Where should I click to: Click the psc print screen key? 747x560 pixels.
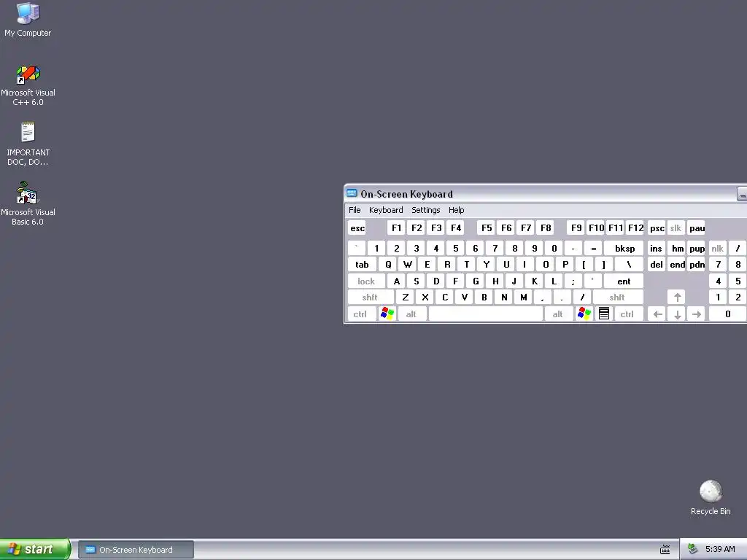[x=657, y=227]
